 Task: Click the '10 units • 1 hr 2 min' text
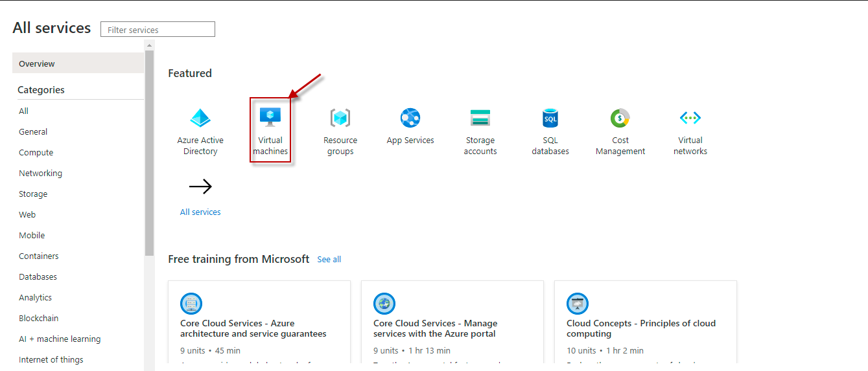(x=605, y=350)
